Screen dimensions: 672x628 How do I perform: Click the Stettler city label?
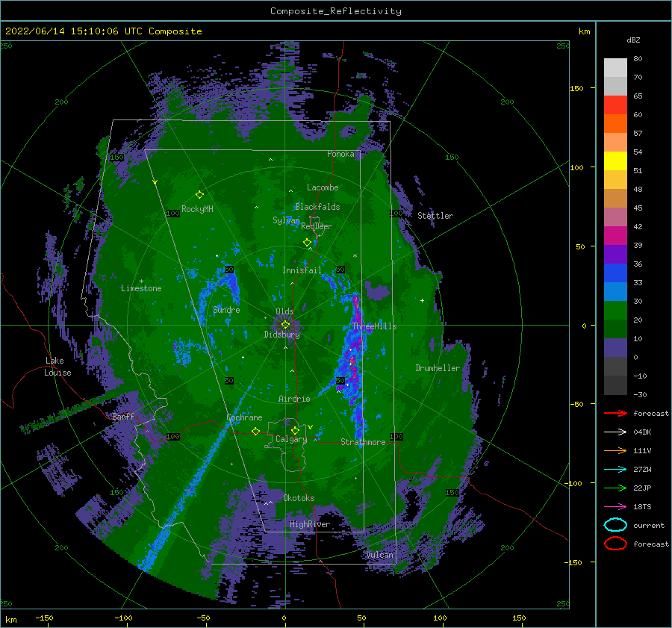pyautogui.click(x=435, y=216)
